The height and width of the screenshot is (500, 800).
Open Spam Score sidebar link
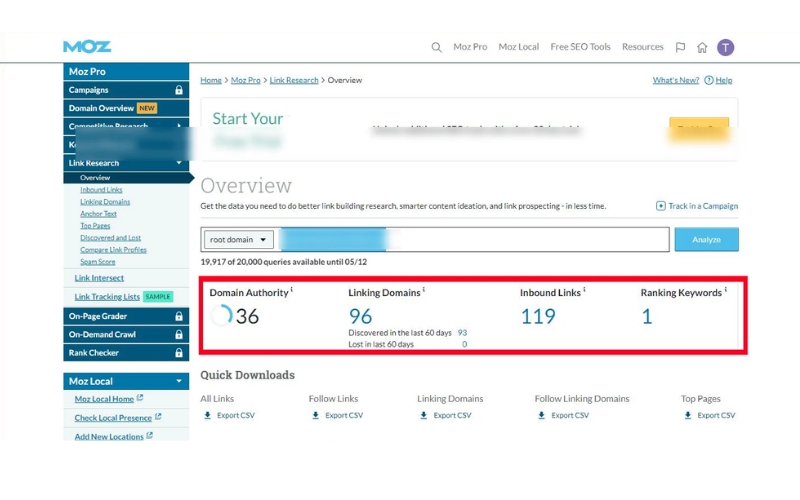97,262
